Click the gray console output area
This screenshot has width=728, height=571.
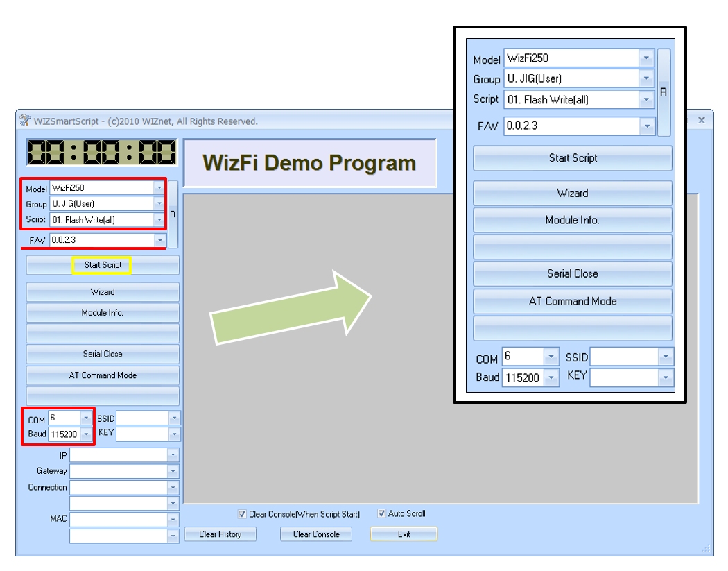[441, 348]
